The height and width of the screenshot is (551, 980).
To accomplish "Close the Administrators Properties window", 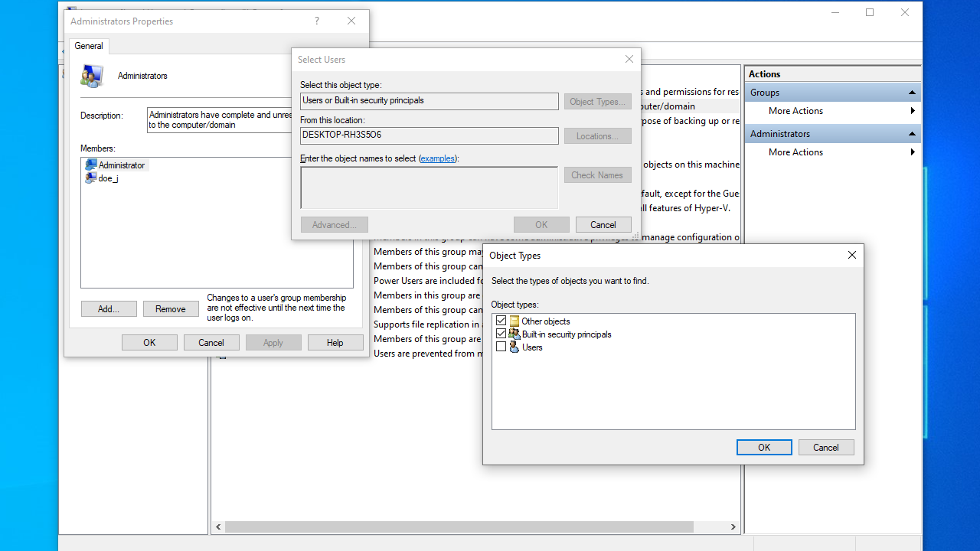I will [x=351, y=21].
